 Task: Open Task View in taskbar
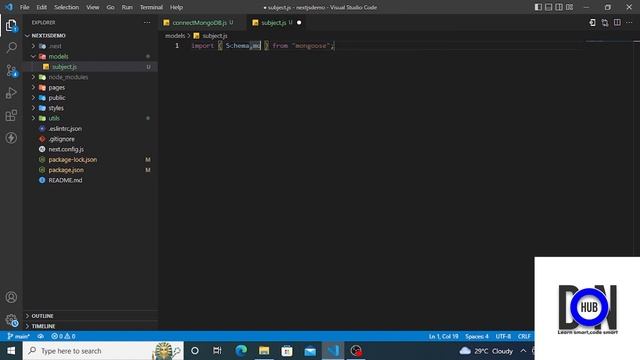[217, 351]
